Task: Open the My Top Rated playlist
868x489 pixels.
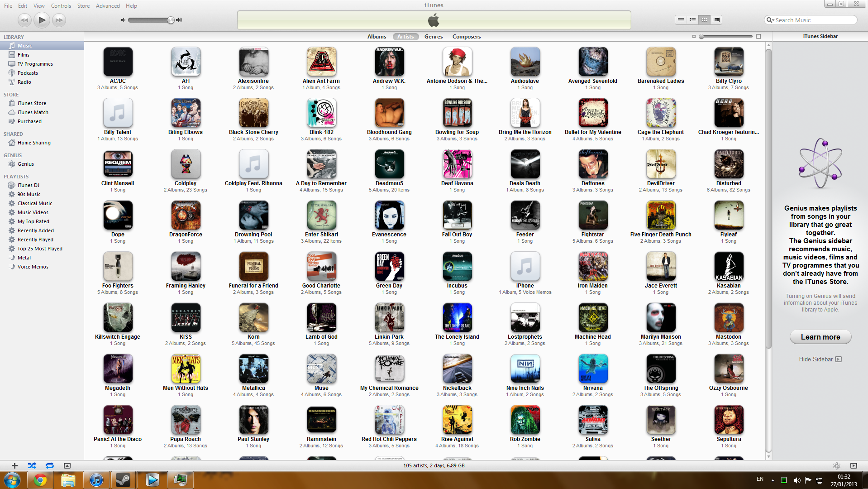Action: [x=42, y=221]
